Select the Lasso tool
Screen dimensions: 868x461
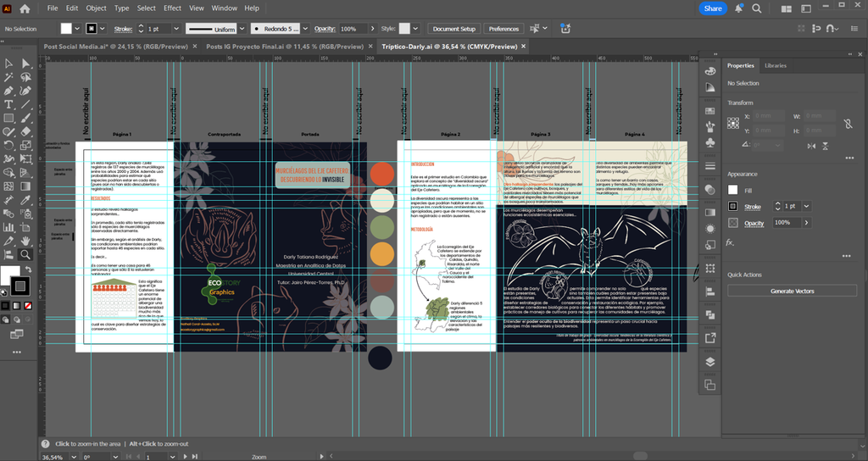[x=25, y=77]
